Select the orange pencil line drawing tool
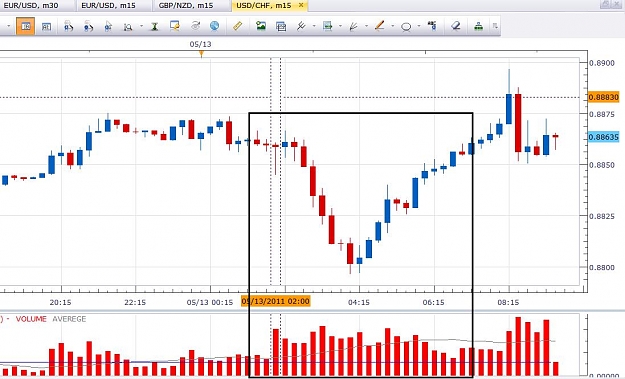Image resolution: width=625 pixels, height=379 pixels. coord(379,26)
